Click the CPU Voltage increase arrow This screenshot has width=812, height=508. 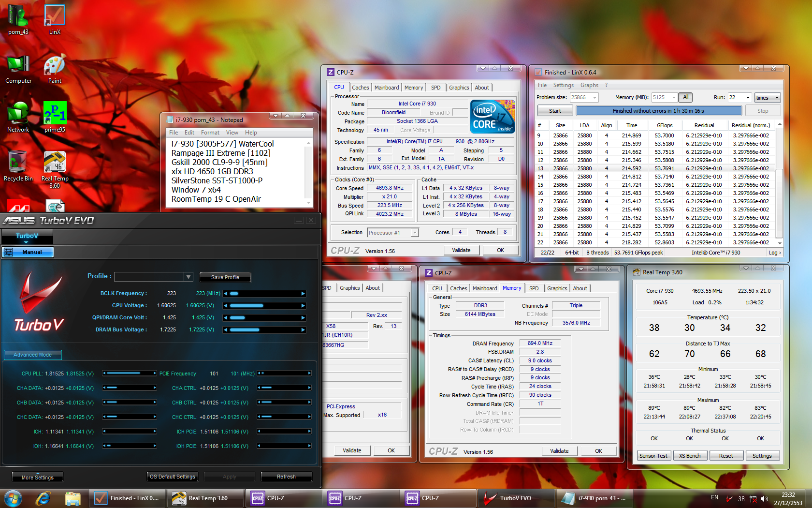pos(303,306)
